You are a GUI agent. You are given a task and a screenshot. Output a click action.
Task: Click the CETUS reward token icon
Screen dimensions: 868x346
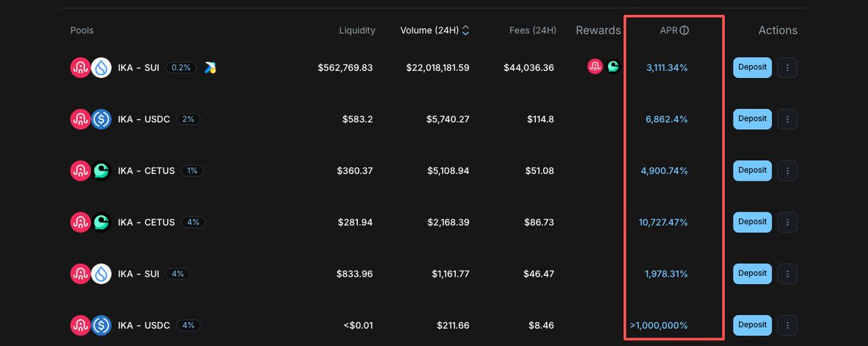point(613,67)
